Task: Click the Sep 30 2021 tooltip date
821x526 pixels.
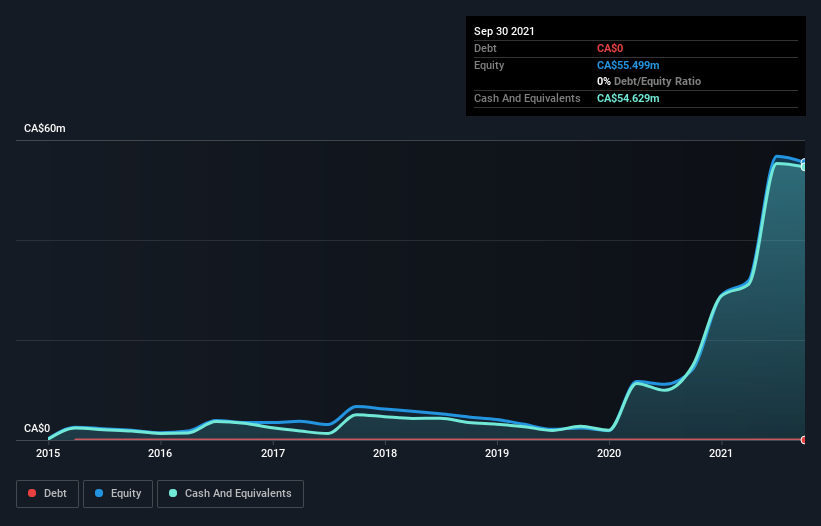Action: (504, 31)
